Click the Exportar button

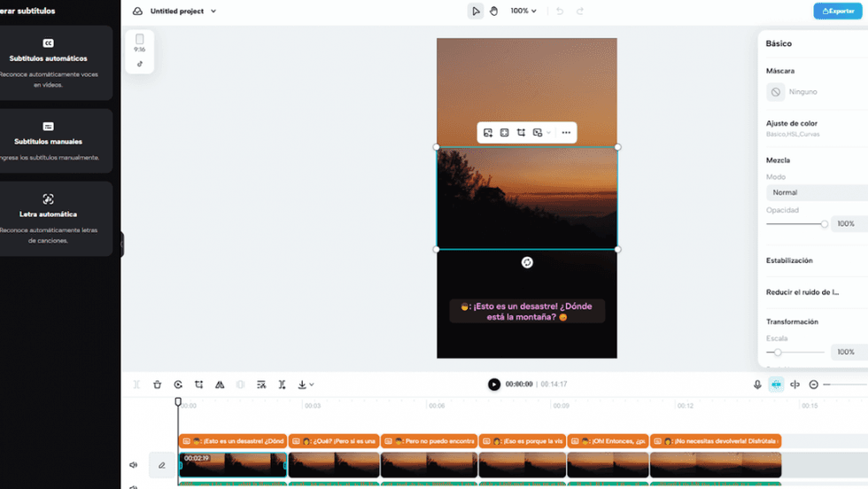pyautogui.click(x=838, y=12)
